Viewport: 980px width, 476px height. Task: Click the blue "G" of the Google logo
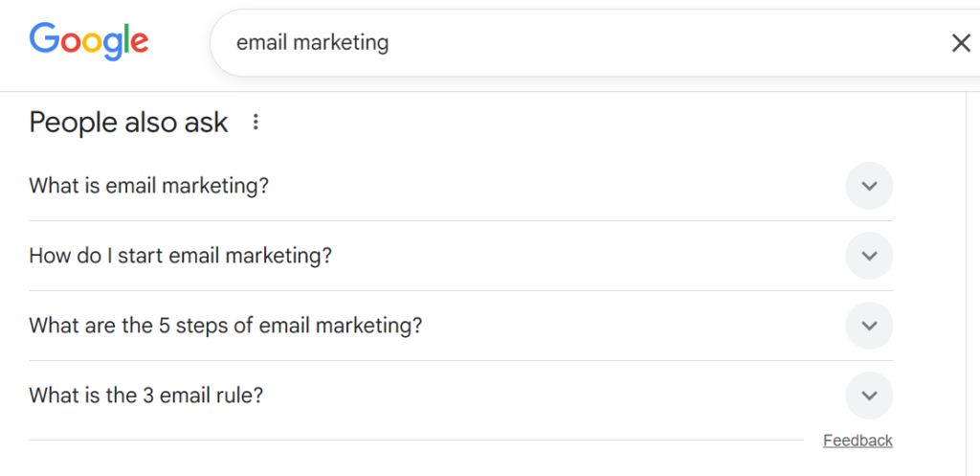45,38
